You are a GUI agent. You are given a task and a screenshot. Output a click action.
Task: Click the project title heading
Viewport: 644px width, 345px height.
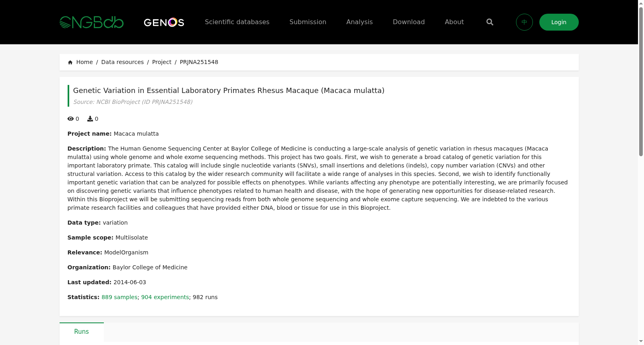click(229, 91)
